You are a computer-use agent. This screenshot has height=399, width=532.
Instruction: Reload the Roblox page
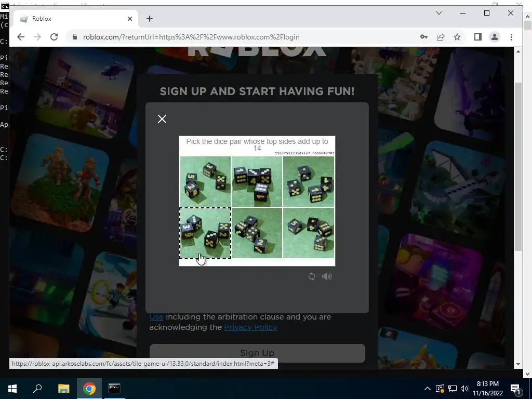54,37
